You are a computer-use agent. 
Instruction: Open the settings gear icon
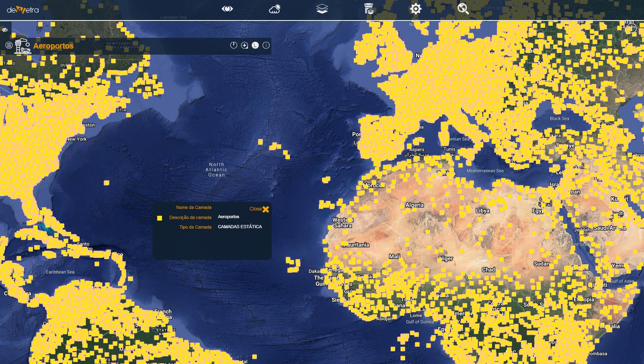point(416,9)
